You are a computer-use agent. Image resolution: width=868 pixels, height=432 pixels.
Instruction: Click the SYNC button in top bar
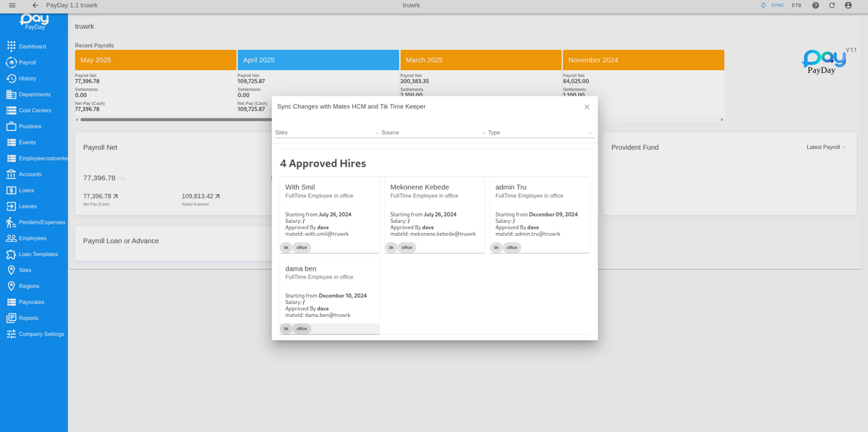click(x=773, y=5)
